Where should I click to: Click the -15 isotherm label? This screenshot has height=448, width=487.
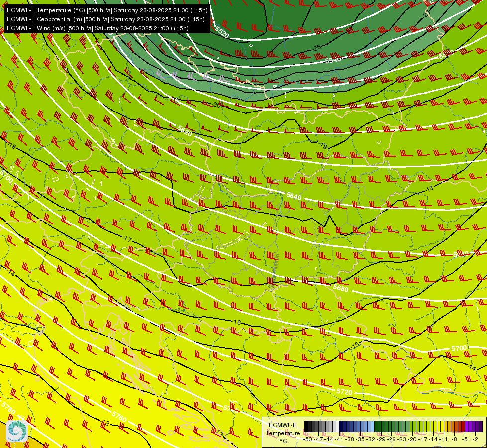pos(355,345)
